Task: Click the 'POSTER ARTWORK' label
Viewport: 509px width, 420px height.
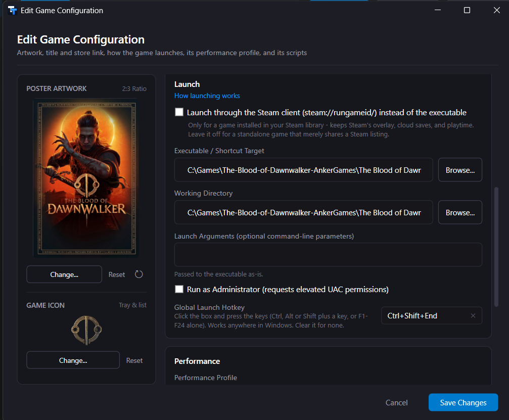Action: [57, 88]
